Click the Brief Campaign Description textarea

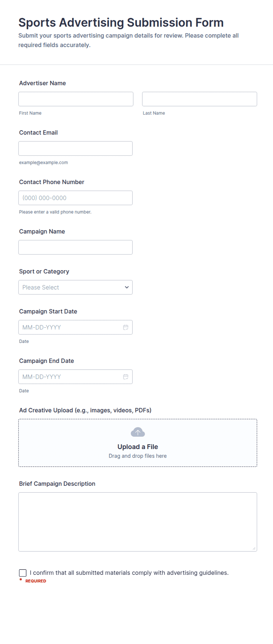click(138, 522)
